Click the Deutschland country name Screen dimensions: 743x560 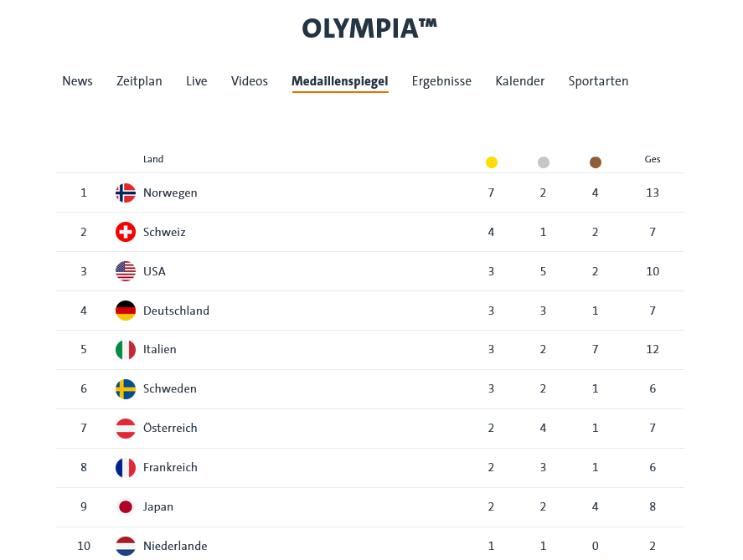(176, 311)
